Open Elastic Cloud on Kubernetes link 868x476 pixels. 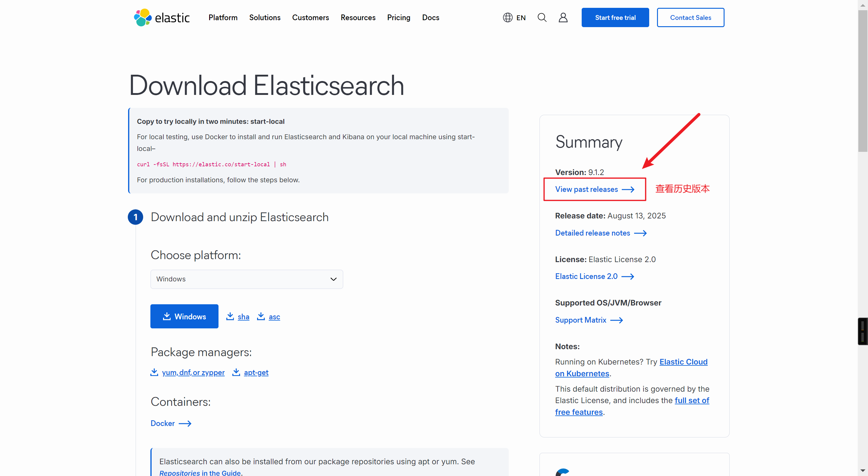pyautogui.click(x=683, y=362)
